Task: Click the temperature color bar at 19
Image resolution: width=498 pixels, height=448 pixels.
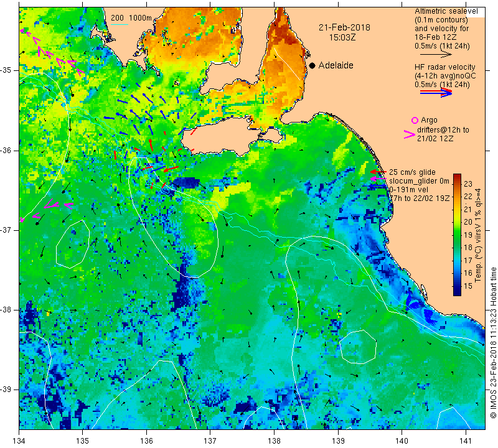Action: pos(457,235)
